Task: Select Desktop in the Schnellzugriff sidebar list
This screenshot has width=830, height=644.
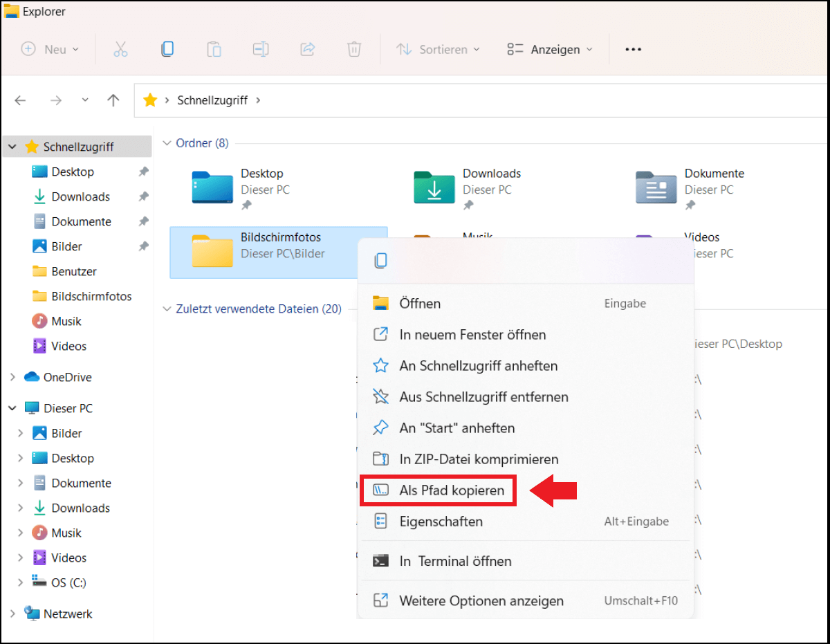Action: (x=73, y=172)
